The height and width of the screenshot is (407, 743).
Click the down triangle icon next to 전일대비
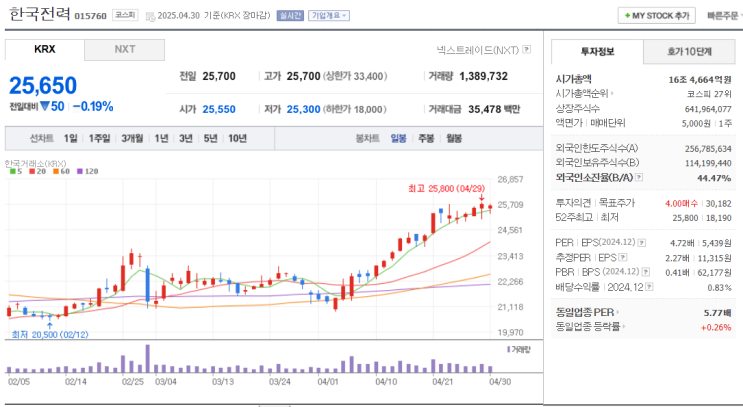tap(45, 106)
